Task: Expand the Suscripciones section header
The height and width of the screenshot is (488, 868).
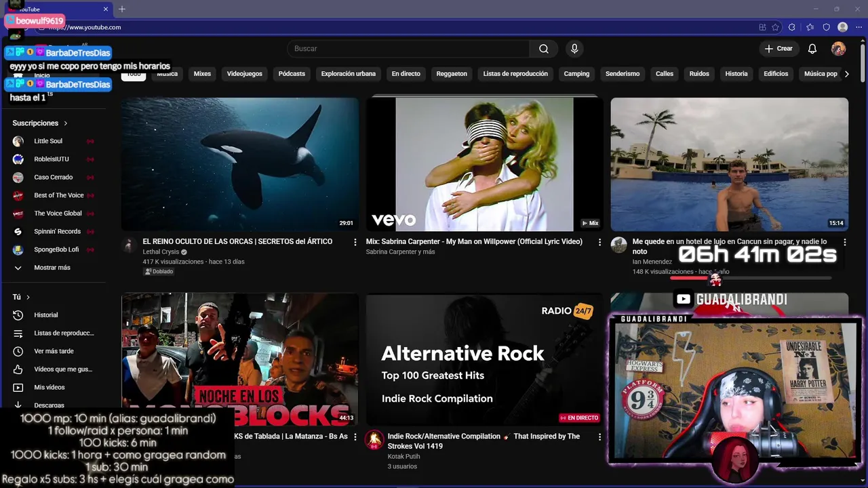Action: [x=40, y=123]
